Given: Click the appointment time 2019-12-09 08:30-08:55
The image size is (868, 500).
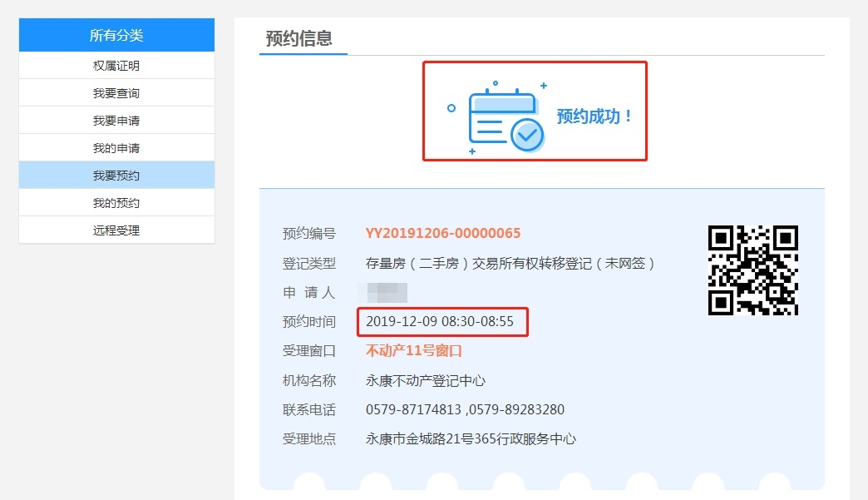Looking at the screenshot, I should coord(440,322).
